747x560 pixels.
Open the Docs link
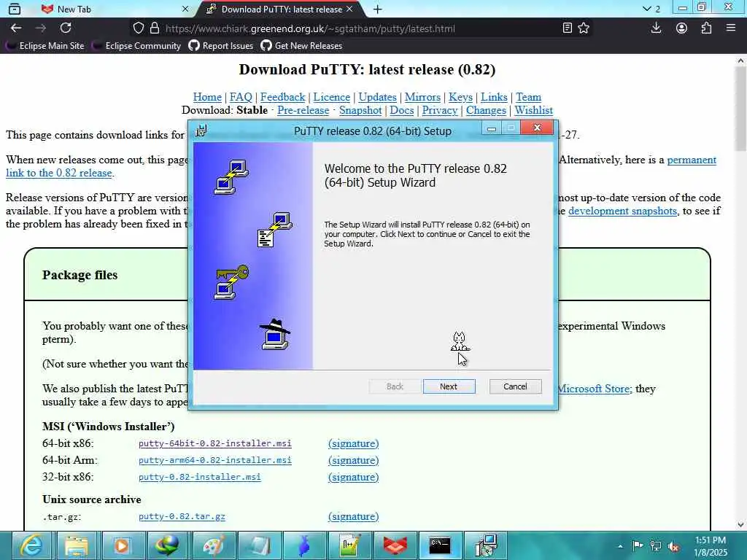pos(402,111)
